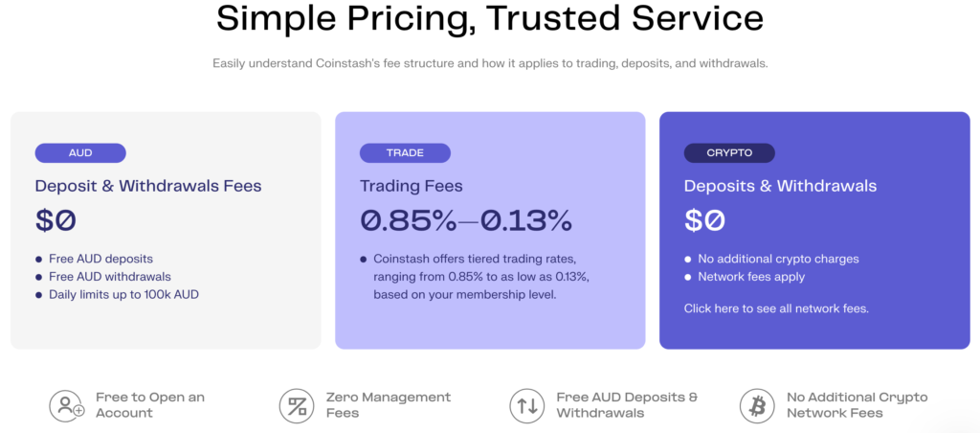Viewport: 980px width, 433px height.
Task: Click the Trading Fees card title
Action: (410, 186)
